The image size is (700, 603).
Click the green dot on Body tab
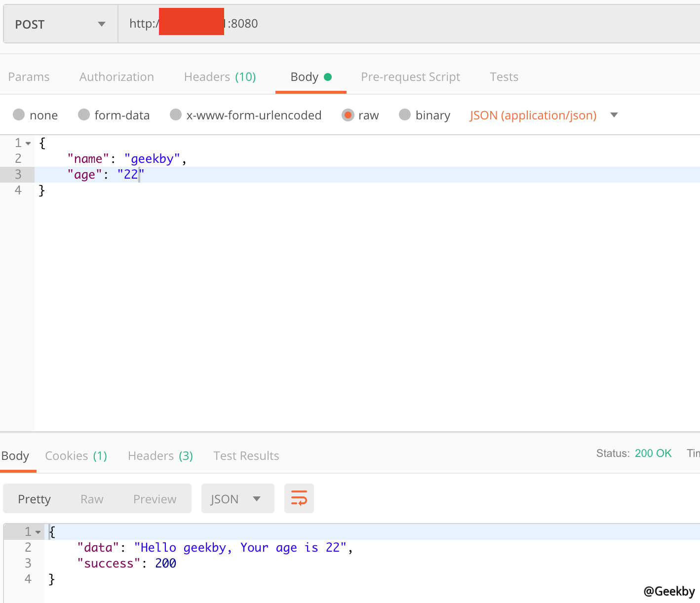click(328, 77)
